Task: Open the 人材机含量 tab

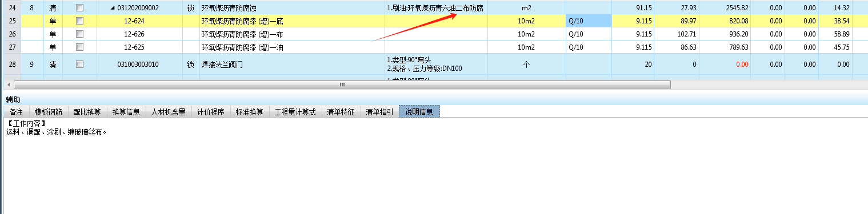Action: pyautogui.click(x=168, y=112)
